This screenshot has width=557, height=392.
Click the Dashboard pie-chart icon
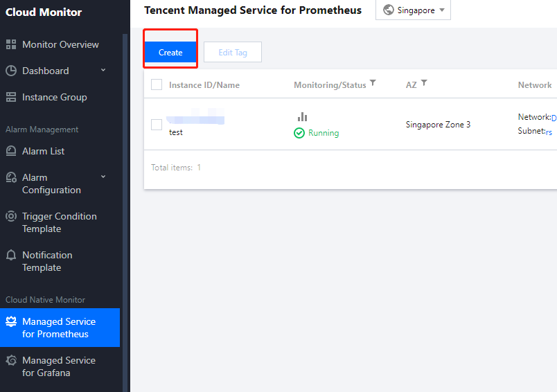(x=11, y=71)
